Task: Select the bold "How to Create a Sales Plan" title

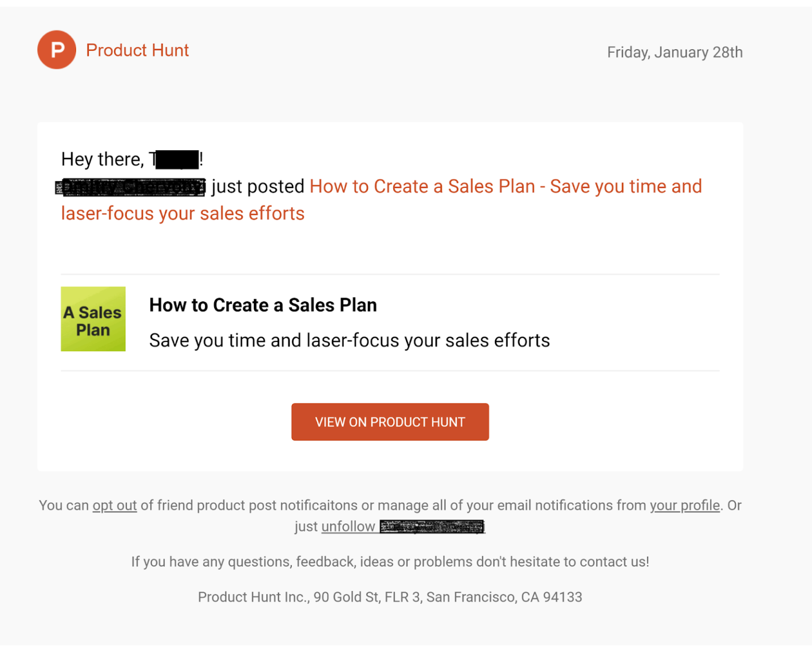Action: coord(263,305)
